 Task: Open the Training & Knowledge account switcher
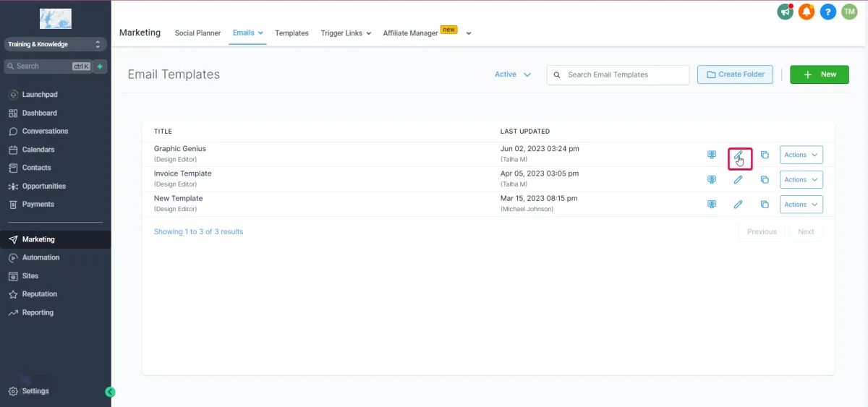55,44
